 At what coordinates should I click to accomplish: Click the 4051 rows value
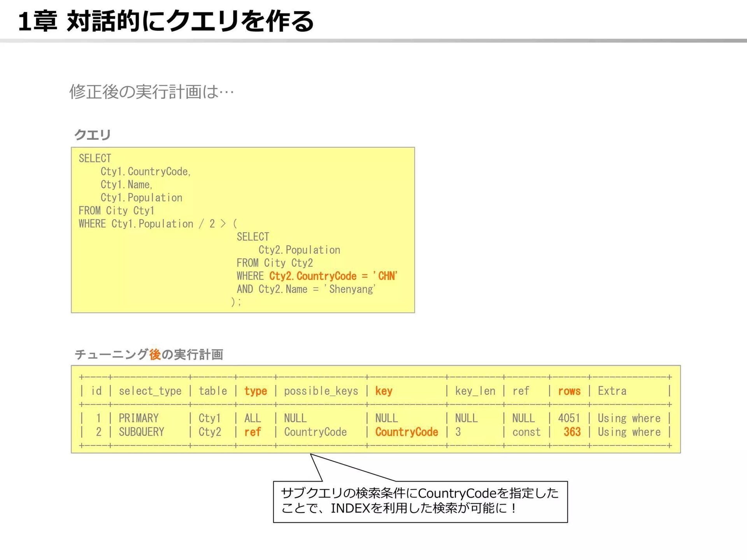[569, 418]
